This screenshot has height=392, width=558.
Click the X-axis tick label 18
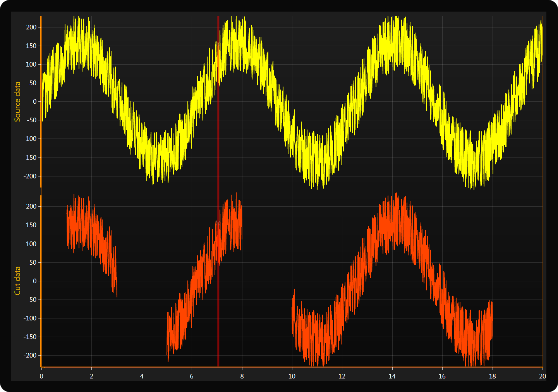click(492, 377)
